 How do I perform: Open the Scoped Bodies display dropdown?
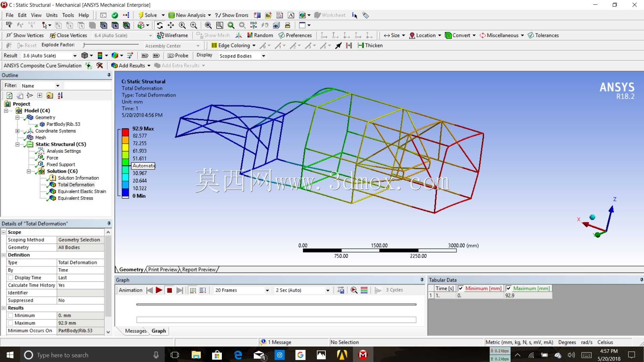[x=264, y=56]
